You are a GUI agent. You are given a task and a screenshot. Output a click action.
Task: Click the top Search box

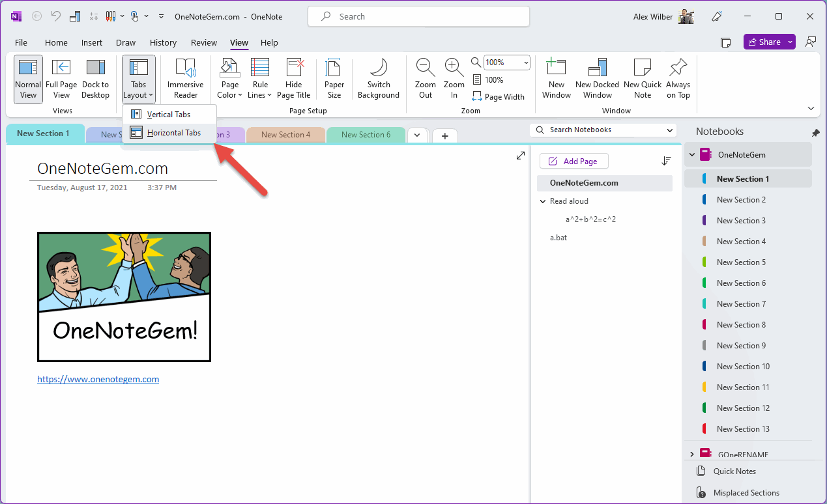coord(418,16)
